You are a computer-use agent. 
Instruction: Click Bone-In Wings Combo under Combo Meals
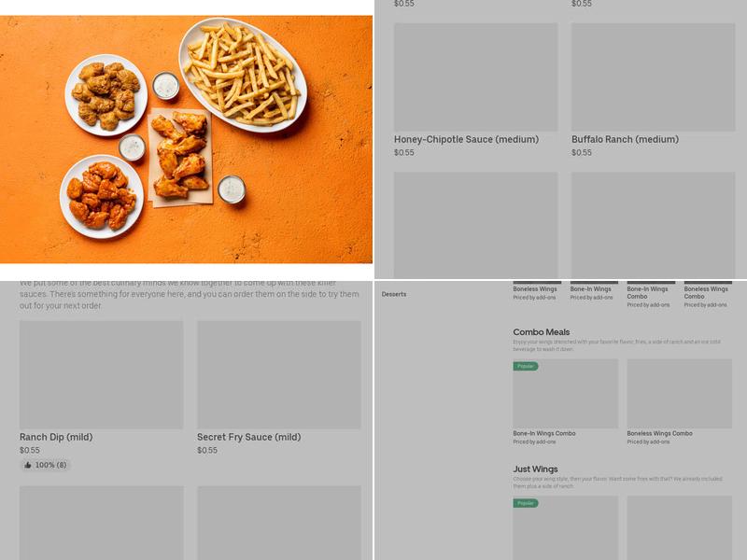(544, 434)
